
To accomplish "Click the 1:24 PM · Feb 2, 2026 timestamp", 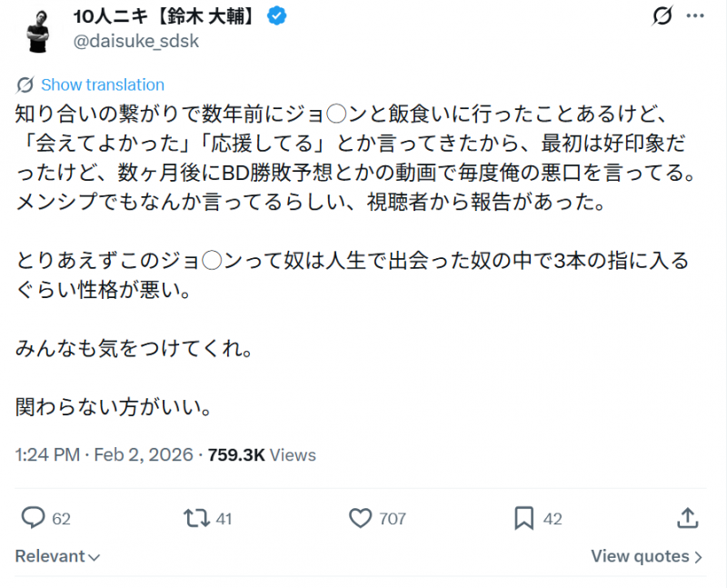I will [x=105, y=454].
